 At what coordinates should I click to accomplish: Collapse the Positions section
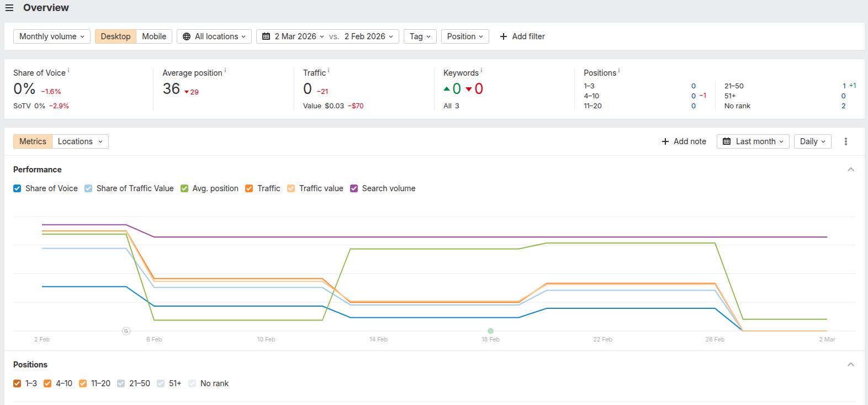coord(851,365)
